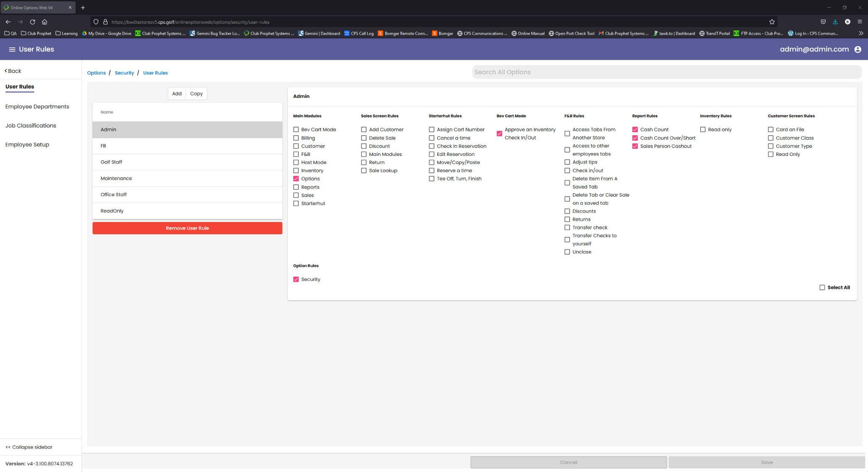This screenshot has height=472, width=868.
Task: Open Bomgar Remote Console bookmark
Action: coord(403,33)
